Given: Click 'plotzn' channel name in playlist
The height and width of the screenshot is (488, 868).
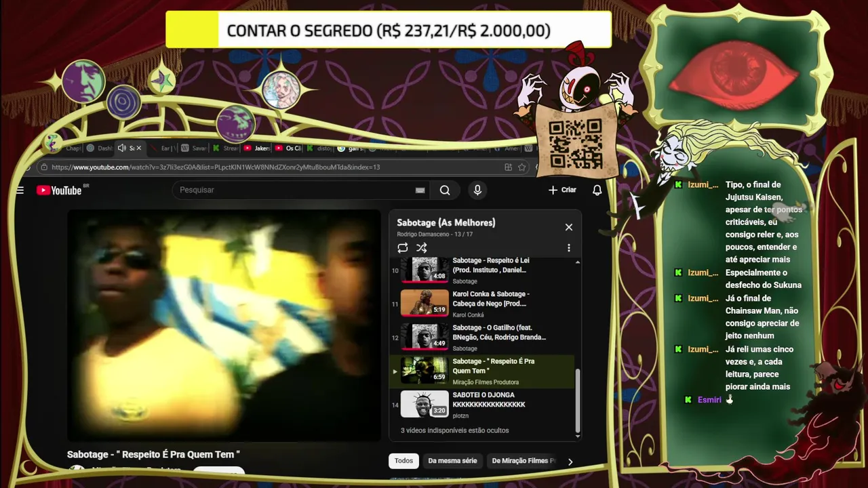Looking at the screenshot, I should pyautogui.click(x=460, y=416).
